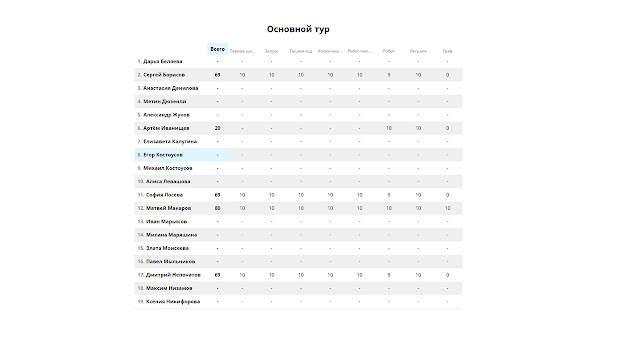
Task: Select the Граф column header
Action: click(447, 51)
